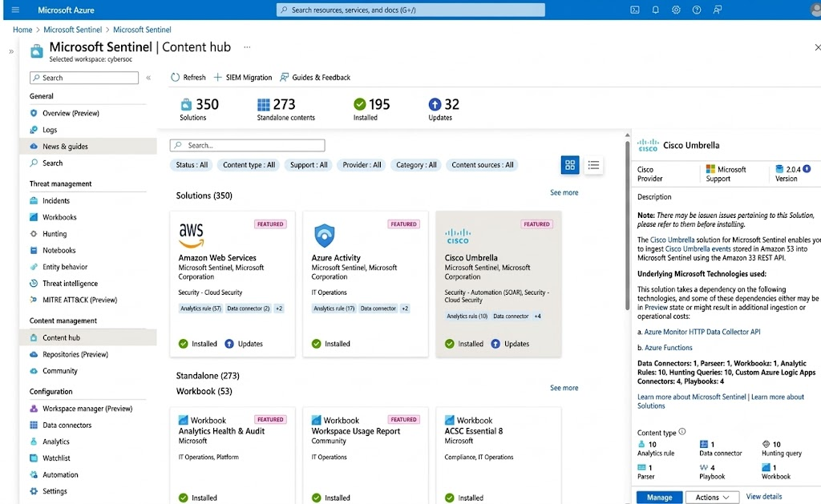Open portal settings gear in header
The width and height of the screenshot is (821, 504).
tap(676, 10)
